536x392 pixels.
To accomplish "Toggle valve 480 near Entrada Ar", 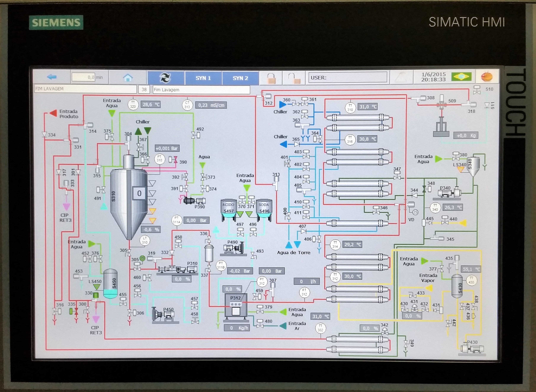I will pos(260,323).
